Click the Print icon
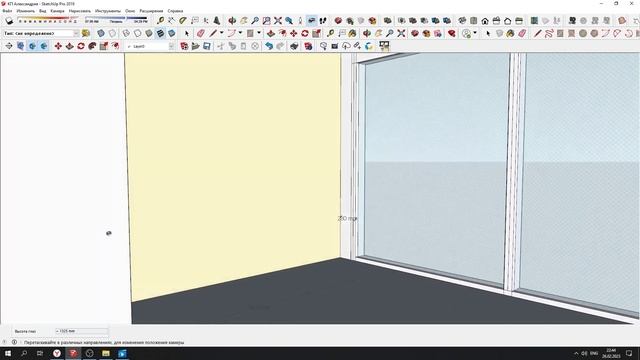The width and height of the screenshot is (640, 360). coord(294,46)
